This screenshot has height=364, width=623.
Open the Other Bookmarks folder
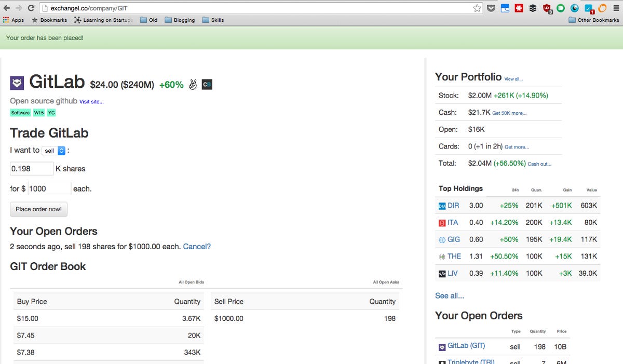594,20
